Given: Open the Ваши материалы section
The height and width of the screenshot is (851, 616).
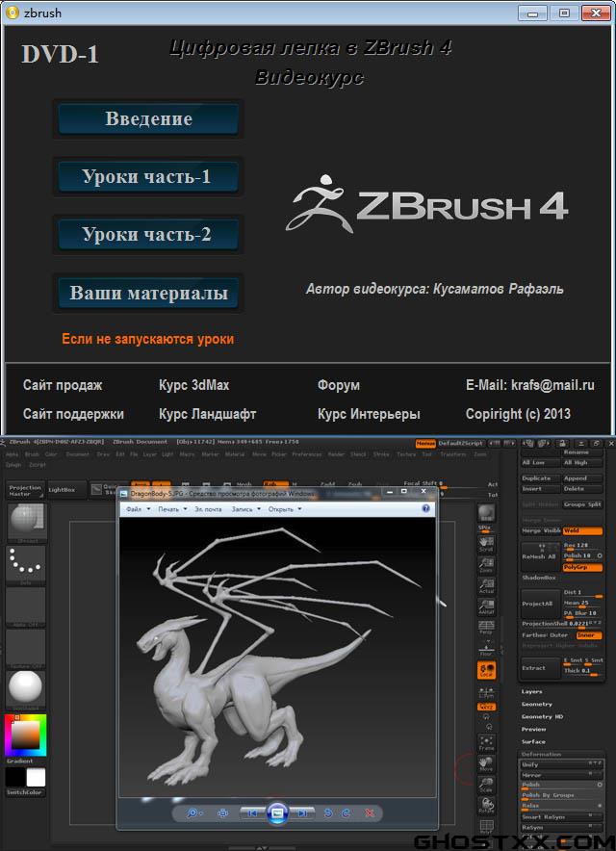Looking at the screenshot, I should click(x=148, y=293).
